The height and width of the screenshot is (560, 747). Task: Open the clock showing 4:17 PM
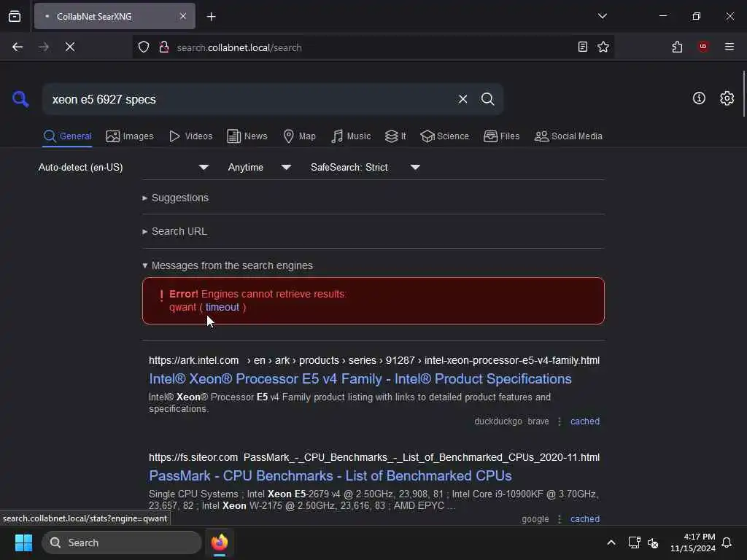[x=693, y=542]
